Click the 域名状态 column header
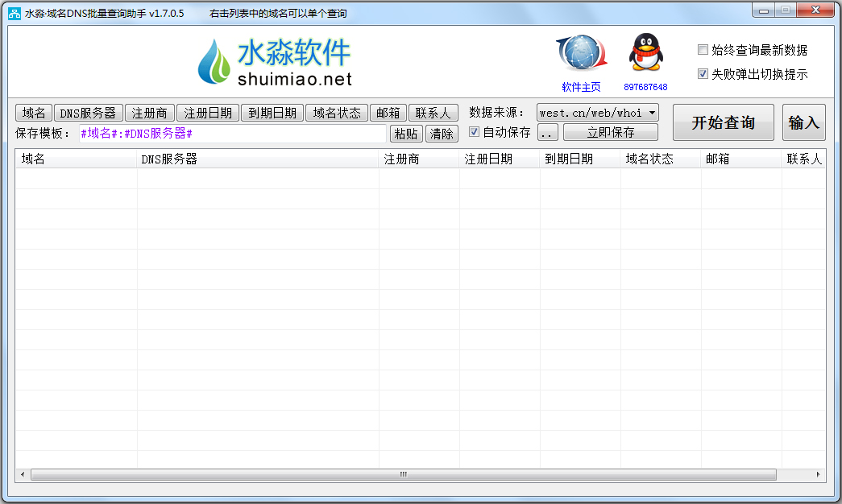The width and height of the screenshot is (842, 504). coord(661,159)
